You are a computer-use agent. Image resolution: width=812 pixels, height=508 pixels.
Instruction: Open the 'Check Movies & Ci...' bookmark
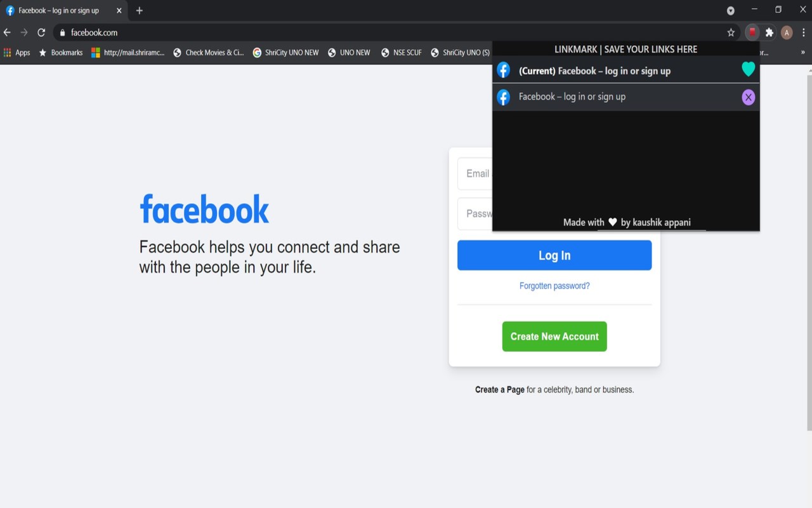[208, 53]
